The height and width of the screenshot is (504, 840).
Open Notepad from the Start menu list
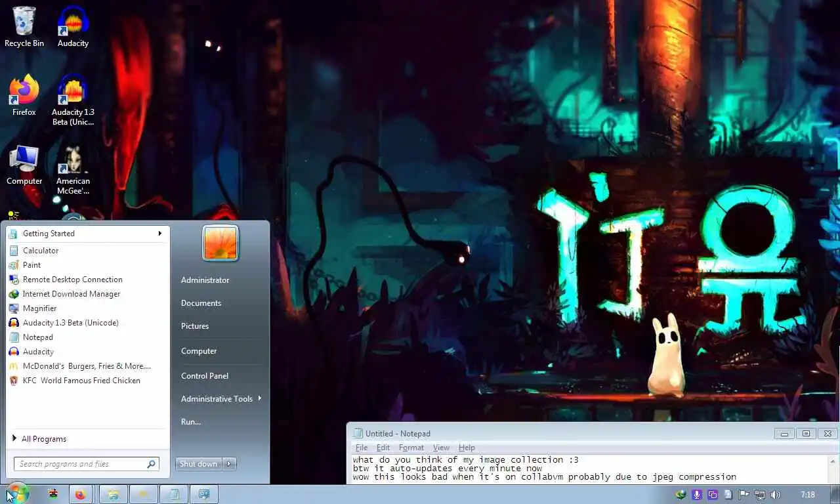[88, 337]
